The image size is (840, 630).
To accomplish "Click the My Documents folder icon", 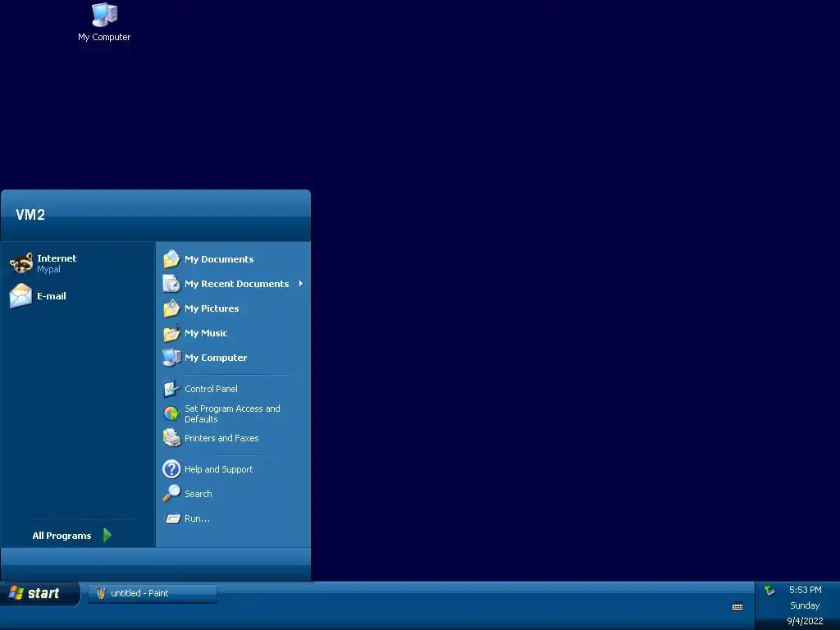I will click(x=171, y=258).
